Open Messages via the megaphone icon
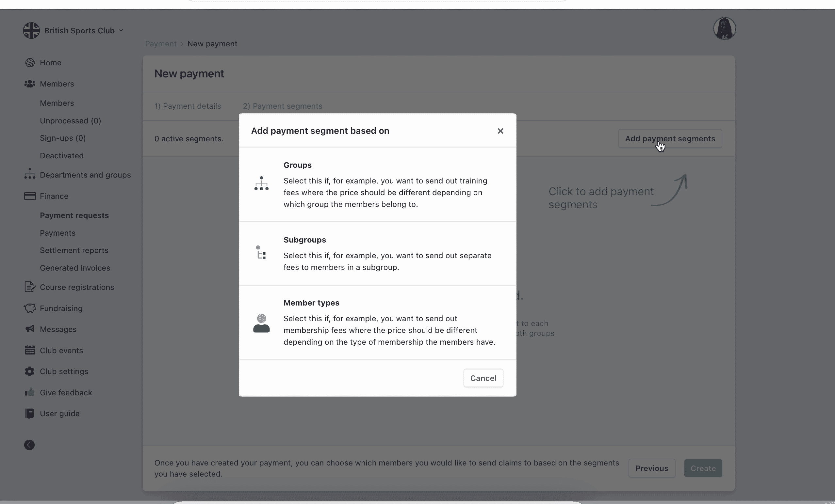Screen dimensions: 835x504 pos(30,329)
